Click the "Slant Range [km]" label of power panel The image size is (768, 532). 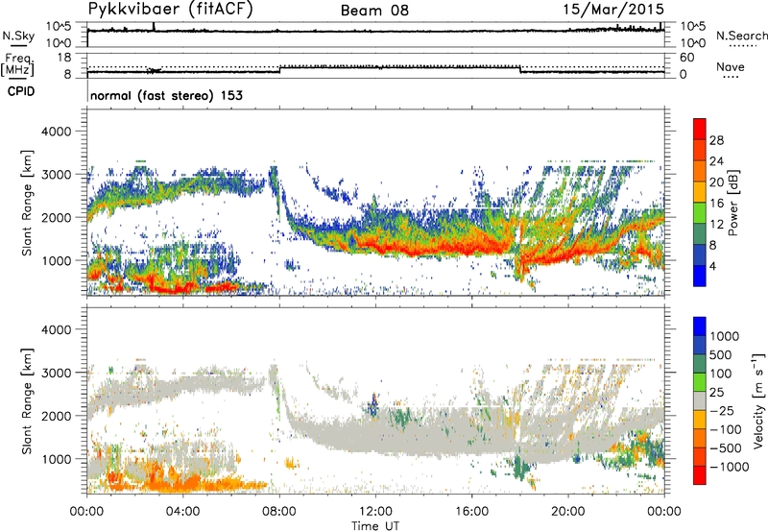coord(27,203)
